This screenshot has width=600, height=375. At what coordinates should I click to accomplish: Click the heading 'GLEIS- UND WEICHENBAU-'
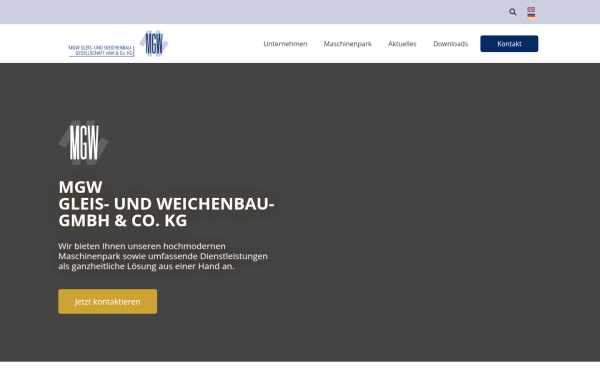pos(166,204)
